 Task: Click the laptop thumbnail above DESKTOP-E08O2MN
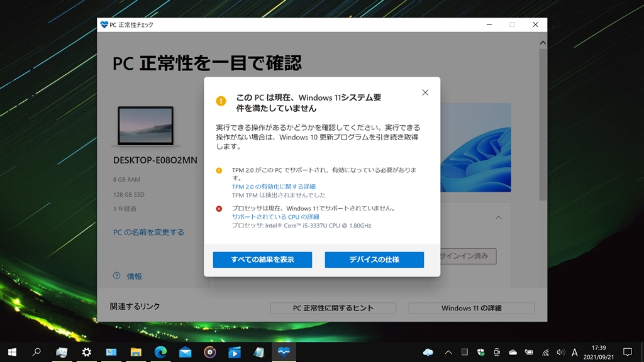pos(145,126)
